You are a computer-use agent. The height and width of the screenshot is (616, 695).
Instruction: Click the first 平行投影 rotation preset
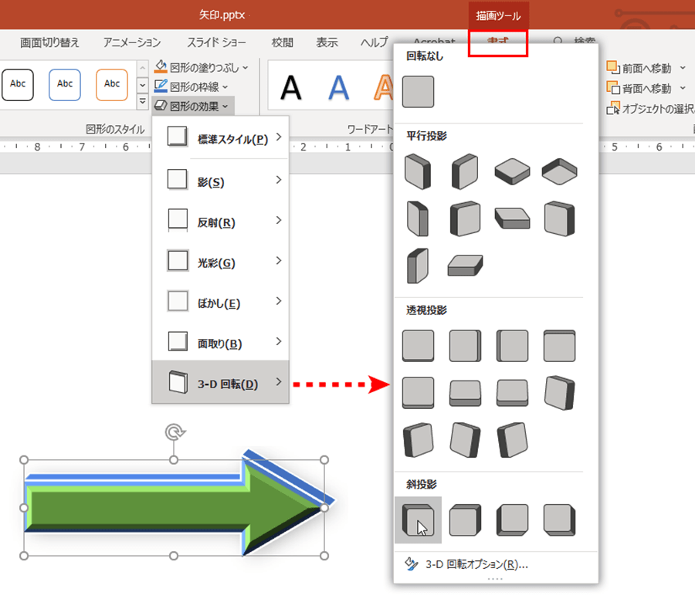click(418, 171)
